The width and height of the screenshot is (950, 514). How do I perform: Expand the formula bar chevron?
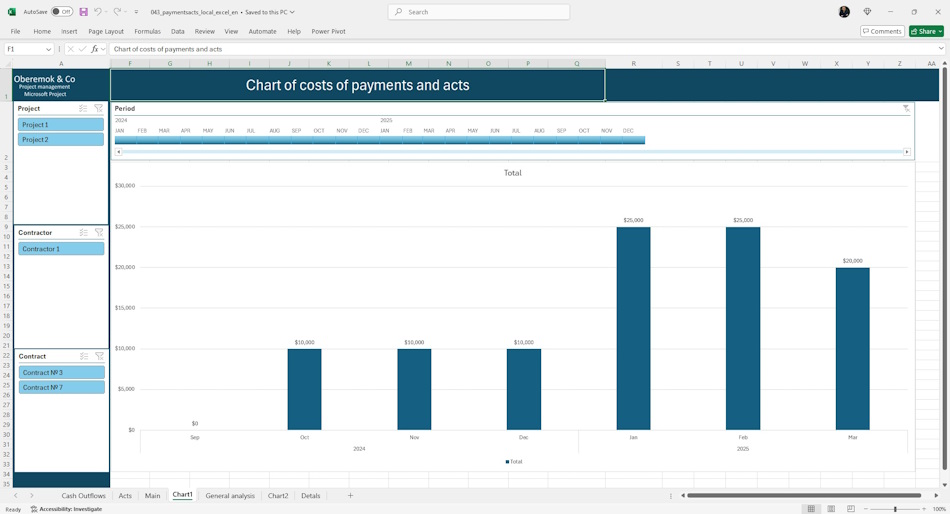point(941,48)
